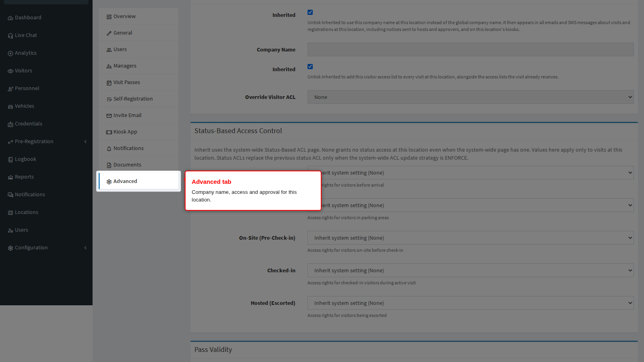Open the Override Visitor ACL dropdown
The image size is (644, 362).
[x=471, y=97]
